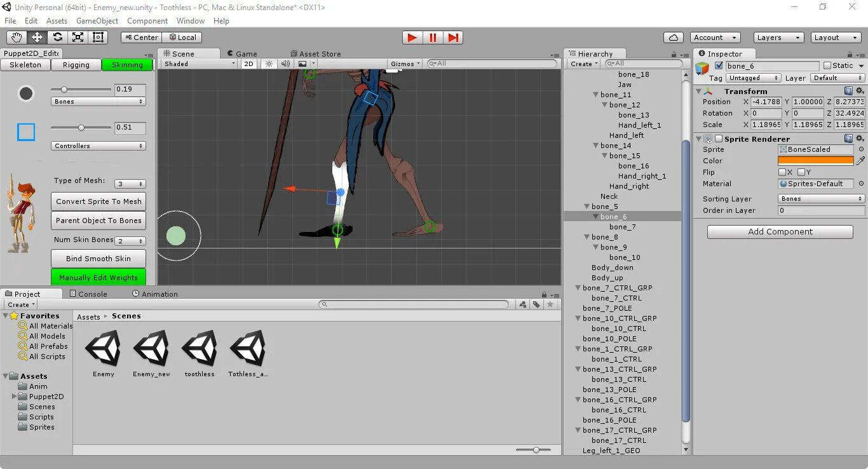Open the Enemy_new scene asset
868x469 pixels.
[x=151, y=353]
